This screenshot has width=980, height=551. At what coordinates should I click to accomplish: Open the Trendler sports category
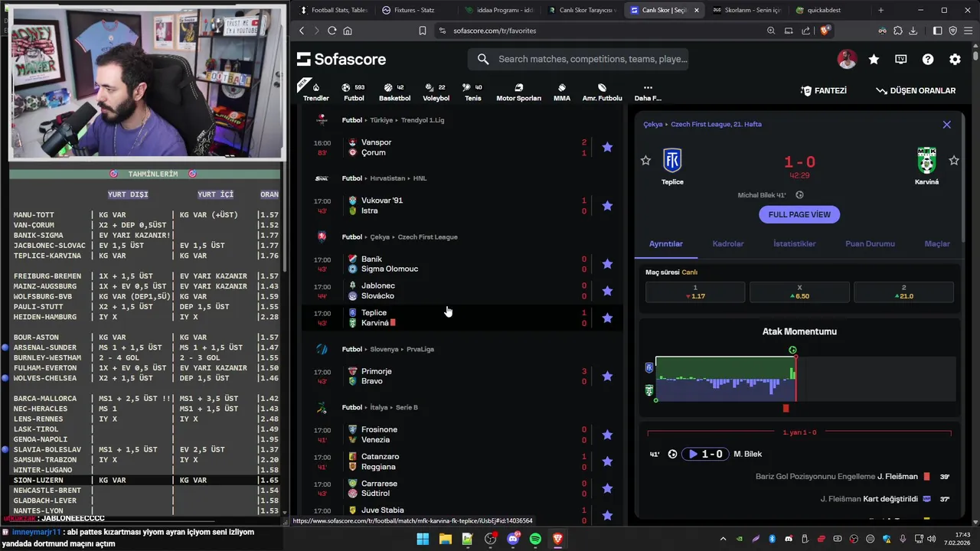pos(315,92)
